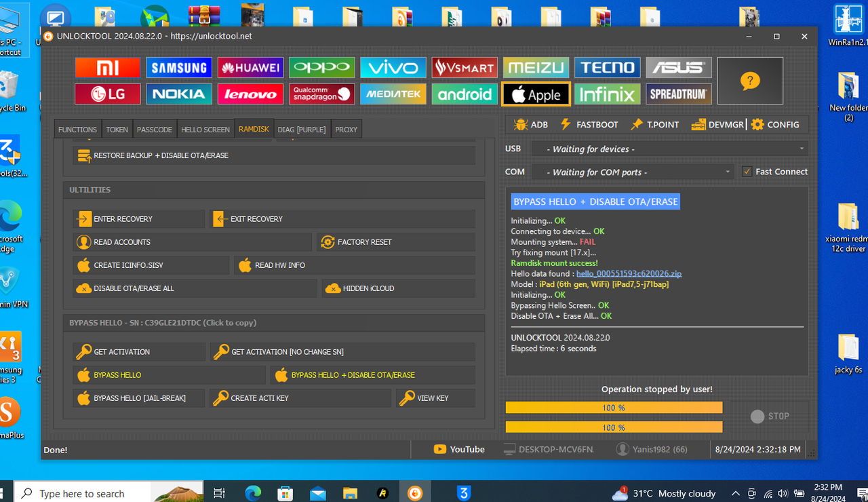Switch to PROXY tab

tap(346, 130)
